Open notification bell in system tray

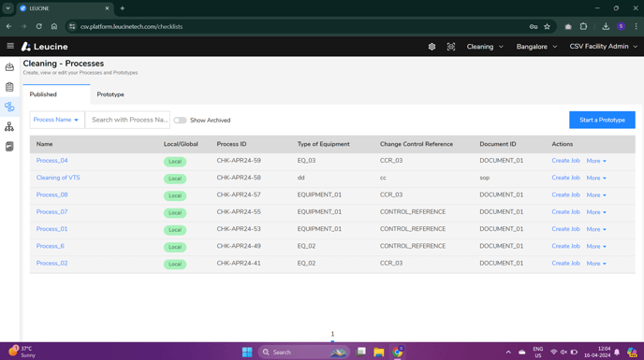tap(617, 353)
